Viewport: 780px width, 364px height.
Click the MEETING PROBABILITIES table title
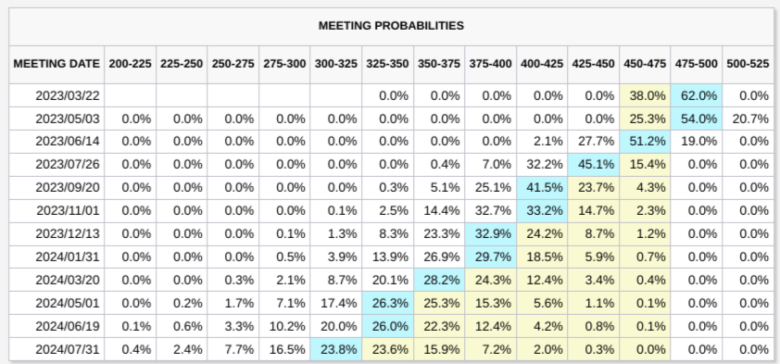[391, 25]
